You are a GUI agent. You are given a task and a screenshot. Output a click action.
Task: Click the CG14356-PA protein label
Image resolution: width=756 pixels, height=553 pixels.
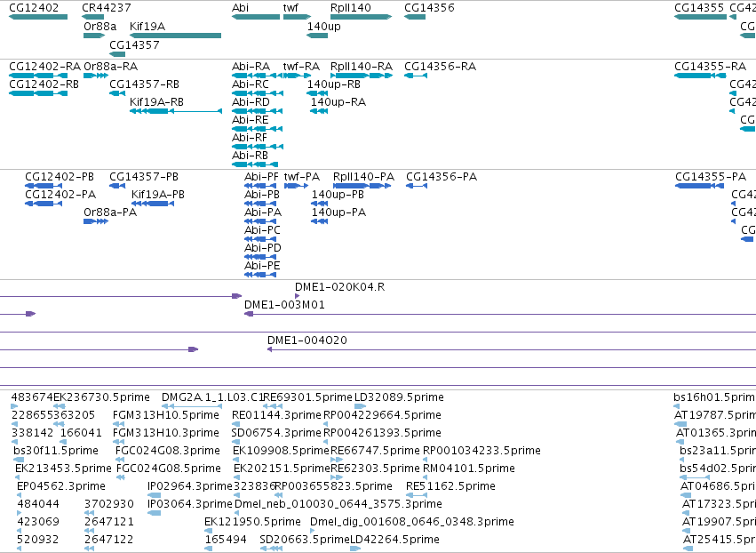coord(442,177)
